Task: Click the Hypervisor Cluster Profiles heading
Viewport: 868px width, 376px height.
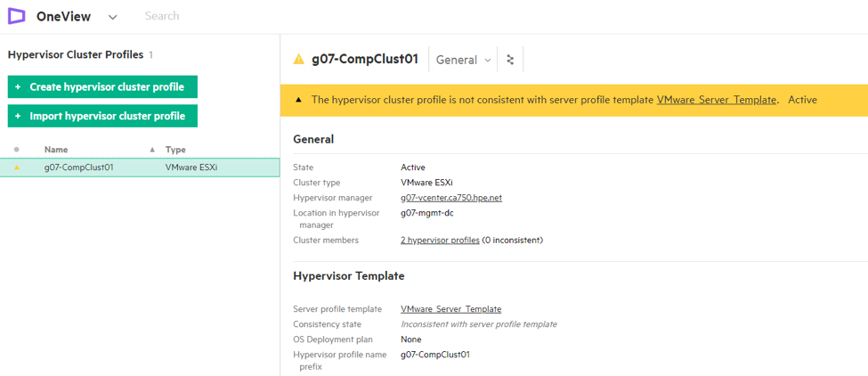Action: [x=76, y=54]
